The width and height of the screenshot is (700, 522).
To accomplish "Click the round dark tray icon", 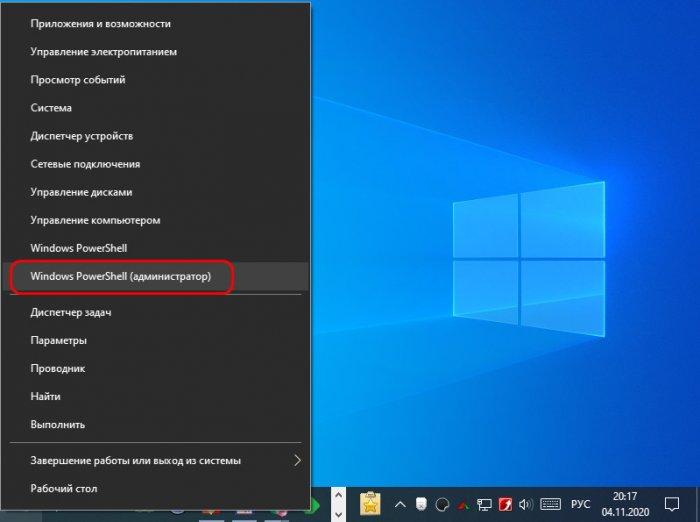I will coord(442,505).
